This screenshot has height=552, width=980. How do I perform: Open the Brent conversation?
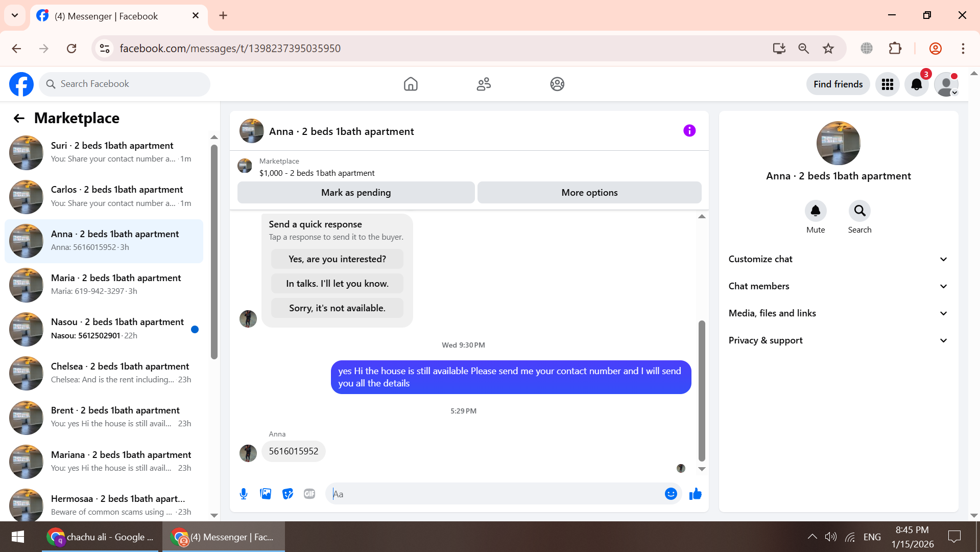click(104, 418)
